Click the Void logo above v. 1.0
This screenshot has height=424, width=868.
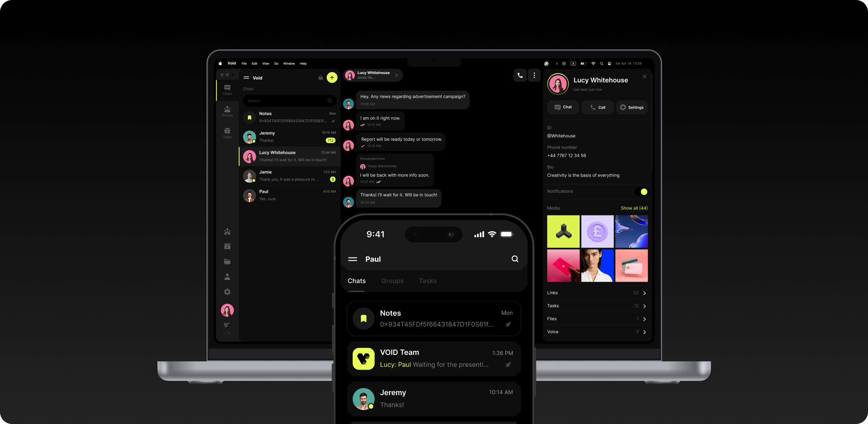[x=227, y=325]
